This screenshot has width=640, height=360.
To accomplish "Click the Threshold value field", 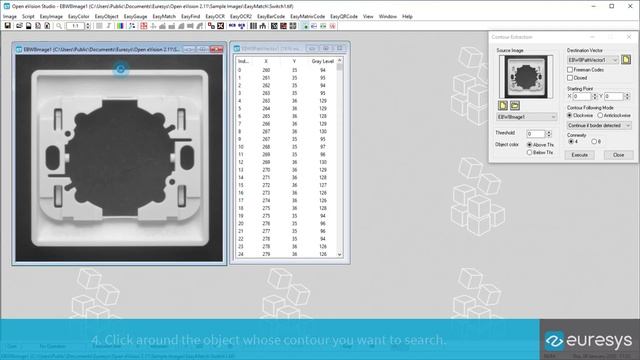I will coord(536,133).
